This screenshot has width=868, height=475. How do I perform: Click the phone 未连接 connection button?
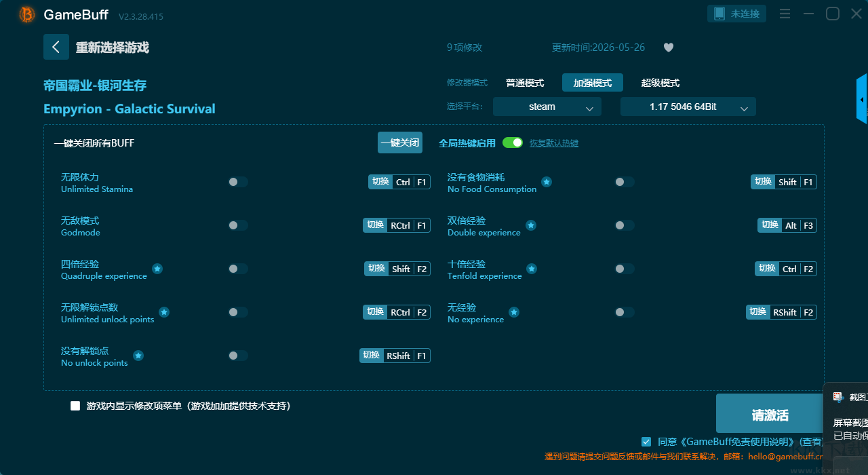[x=737, y=14]
